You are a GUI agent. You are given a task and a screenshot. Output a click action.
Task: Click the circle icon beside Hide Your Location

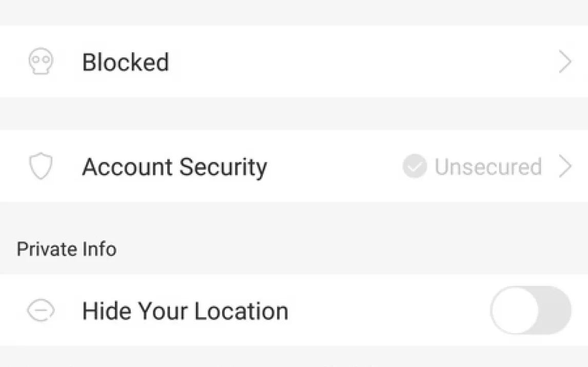click(40, 311)
